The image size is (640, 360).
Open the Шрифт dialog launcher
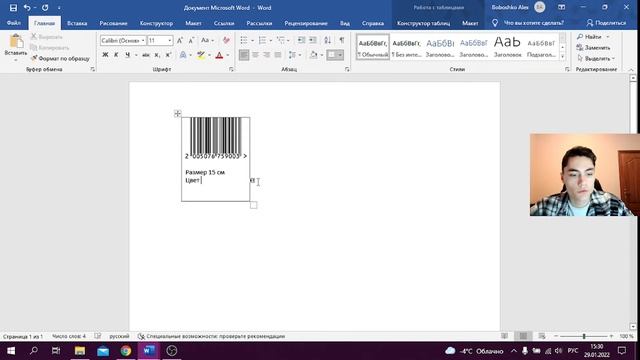click(x=231, y=69)
